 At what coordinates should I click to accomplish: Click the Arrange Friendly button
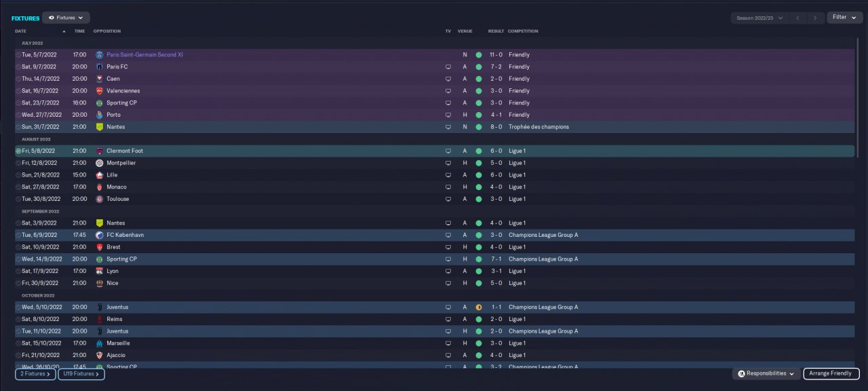pyautogui.click(x=831, y=374)
